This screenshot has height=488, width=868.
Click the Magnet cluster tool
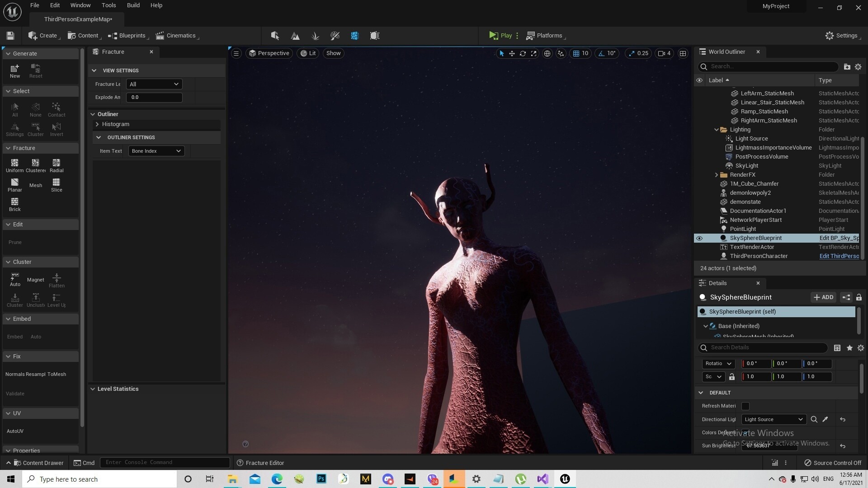(35, 280)
